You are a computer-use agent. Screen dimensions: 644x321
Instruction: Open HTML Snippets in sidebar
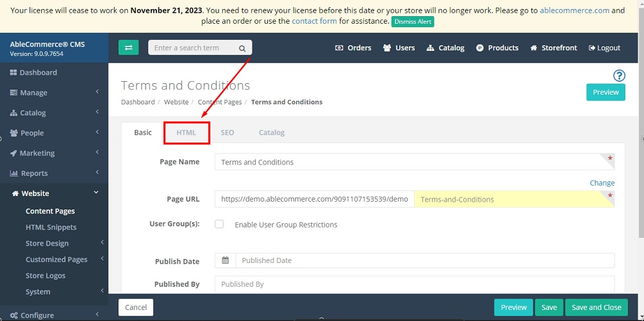(x=51, y=228)
